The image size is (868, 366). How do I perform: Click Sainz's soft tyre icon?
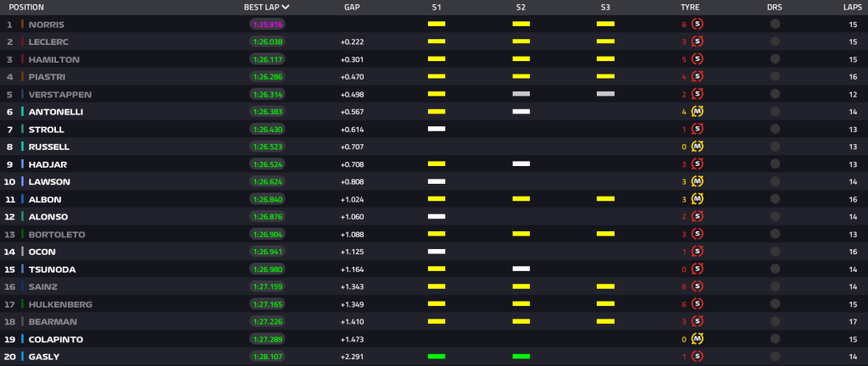698,287
